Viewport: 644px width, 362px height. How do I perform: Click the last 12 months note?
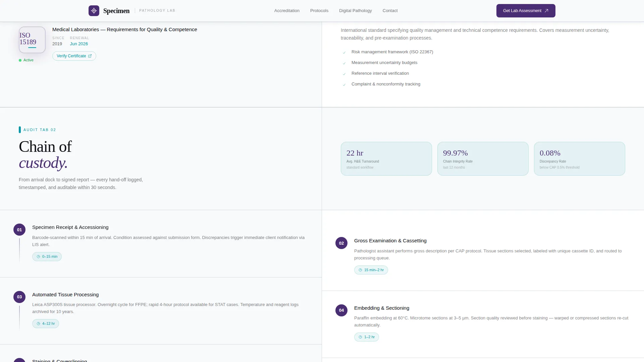(454, 168)
